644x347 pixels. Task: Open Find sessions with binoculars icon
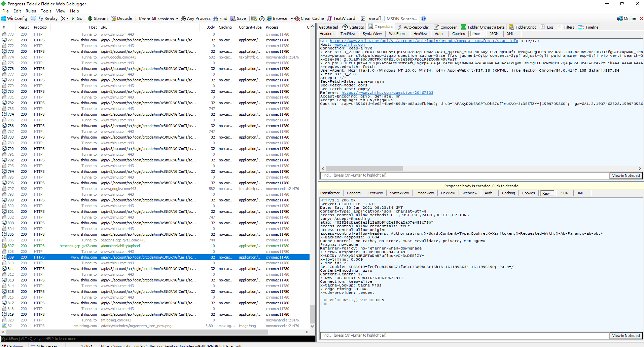220,18
